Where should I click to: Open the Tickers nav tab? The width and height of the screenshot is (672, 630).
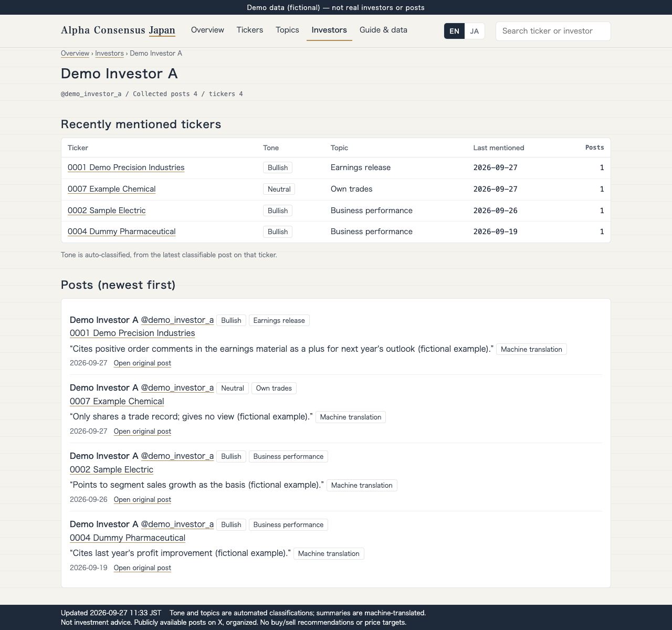[x=250, y=30]
